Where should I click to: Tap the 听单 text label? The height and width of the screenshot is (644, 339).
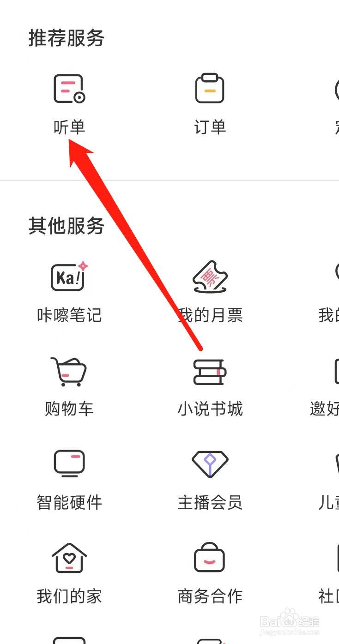[x=69, y=127]
